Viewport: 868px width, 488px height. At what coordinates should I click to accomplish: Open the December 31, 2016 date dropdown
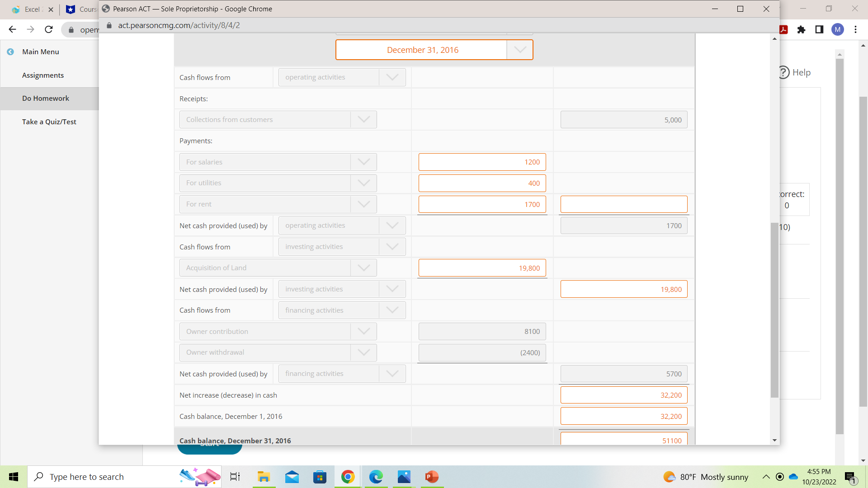click(x=519, y=50)
